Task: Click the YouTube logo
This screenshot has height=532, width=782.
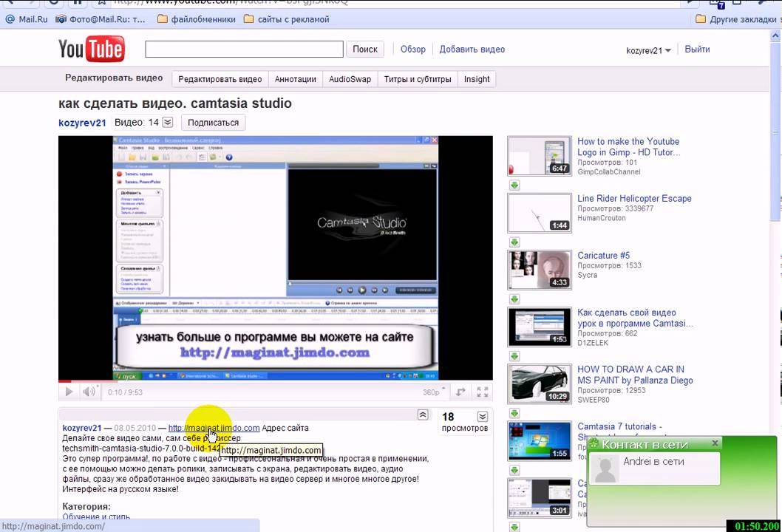Action: click(92, 50)
